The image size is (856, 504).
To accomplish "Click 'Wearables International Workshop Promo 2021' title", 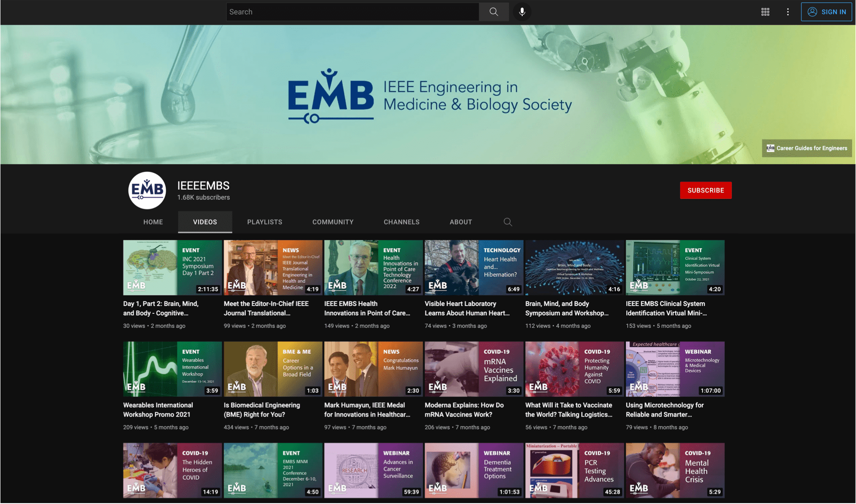I will coord(158,410).
